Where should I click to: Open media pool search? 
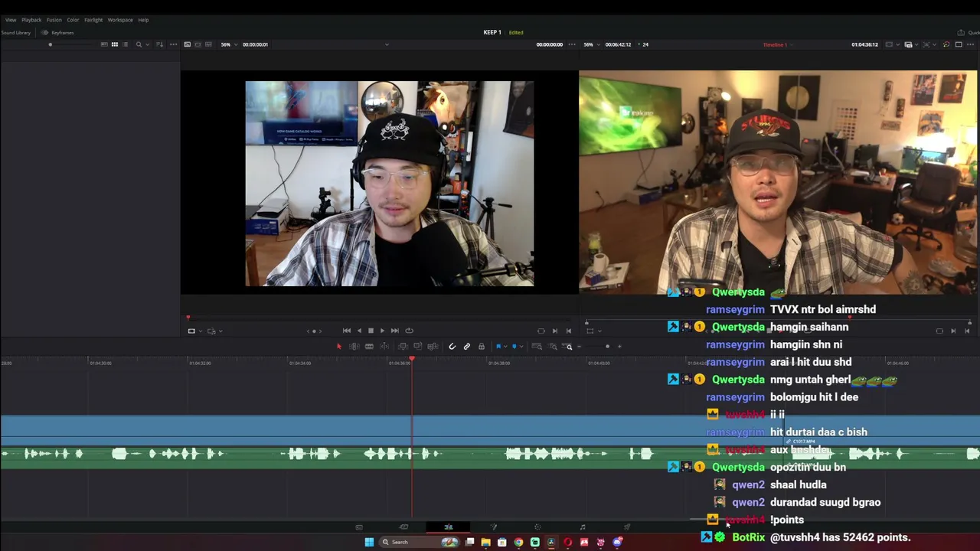139,44
